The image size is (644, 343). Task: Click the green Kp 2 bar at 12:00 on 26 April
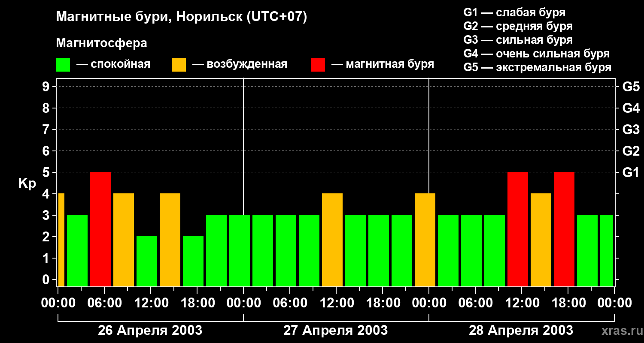[x=147, y=262]
